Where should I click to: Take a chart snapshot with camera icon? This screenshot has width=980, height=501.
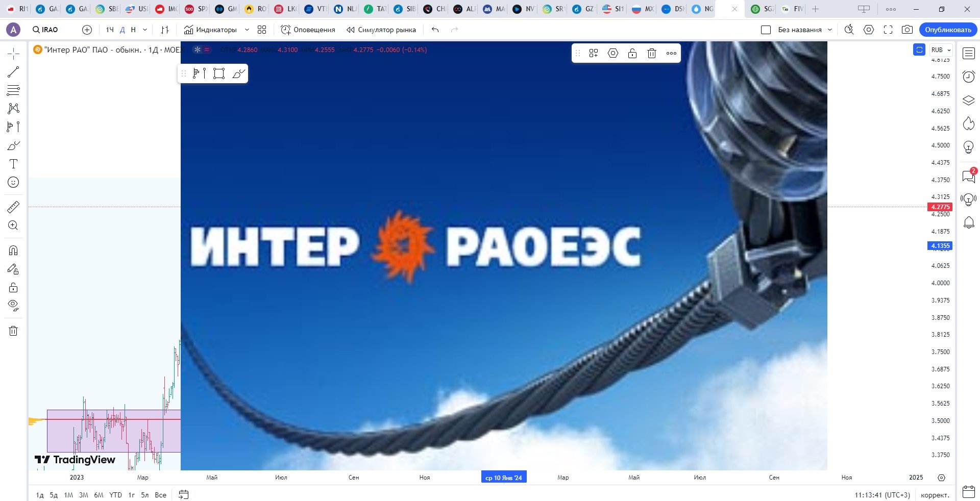[x=907, y=30]
